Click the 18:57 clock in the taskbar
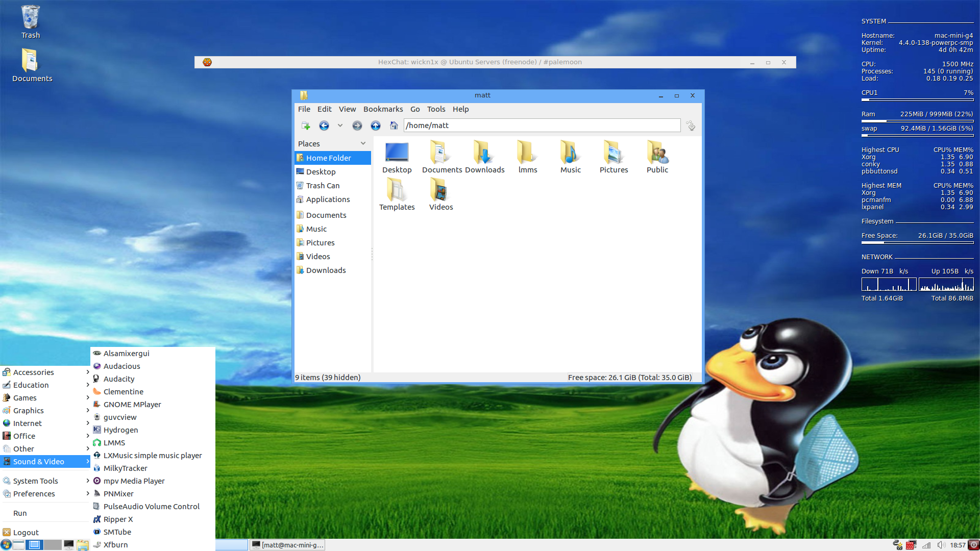The height and width of the screenshot is (551, 980). tap(958, 545)
